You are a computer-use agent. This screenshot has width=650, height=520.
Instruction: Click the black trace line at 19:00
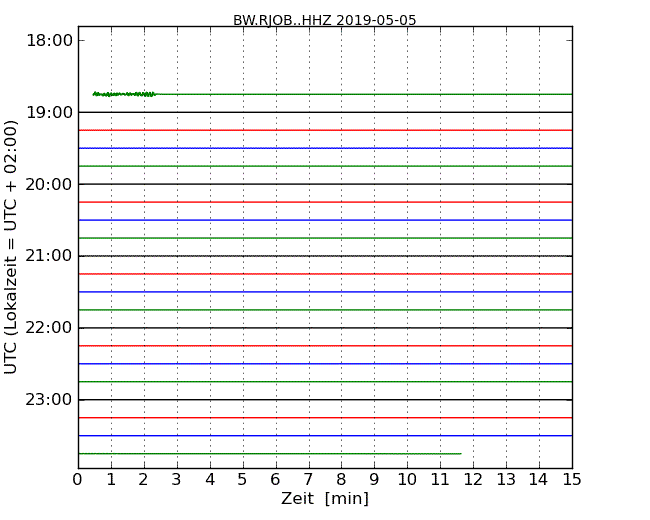(x=325, y=112)
